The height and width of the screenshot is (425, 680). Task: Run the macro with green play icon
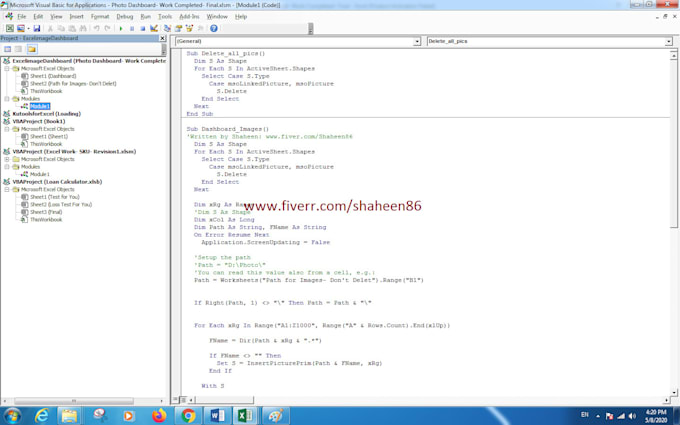tap(121, 28)
